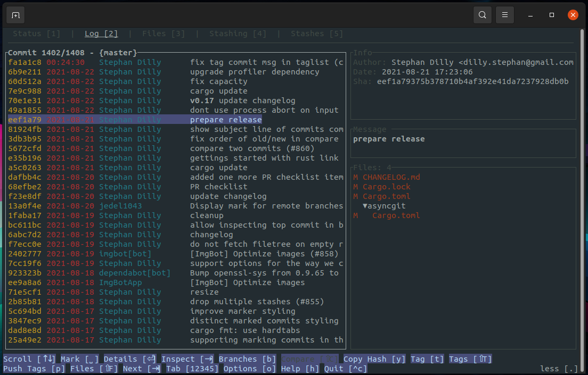Viewport: 588px width, 375px height.
Task: Select commit 60d512a fix capacity
Action: coord(176,82)
